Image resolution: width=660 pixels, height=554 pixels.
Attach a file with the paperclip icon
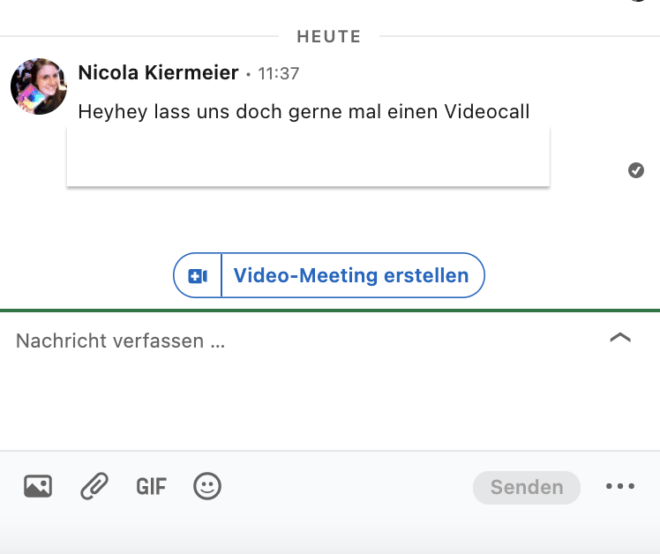click(94, 486)
